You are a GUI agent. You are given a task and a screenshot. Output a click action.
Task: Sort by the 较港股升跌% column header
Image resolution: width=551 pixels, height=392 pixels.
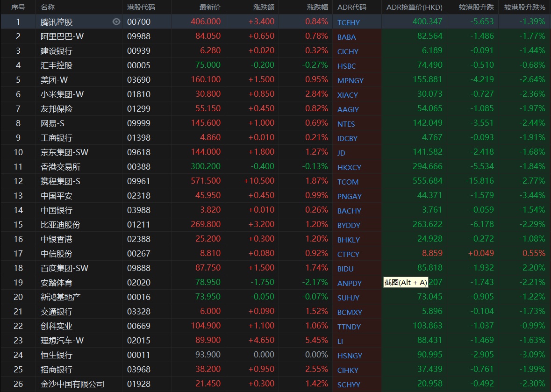pyautogui.click(x=524, y=7)
